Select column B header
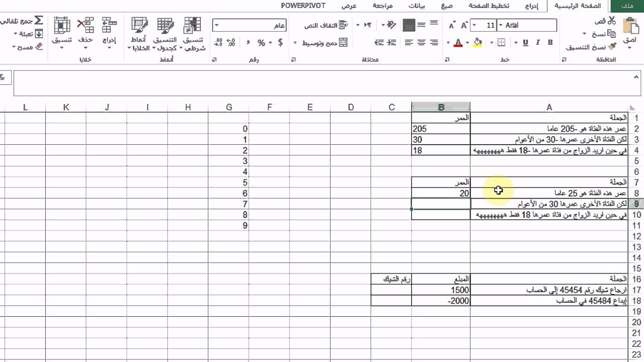 [x=441, y=107]
